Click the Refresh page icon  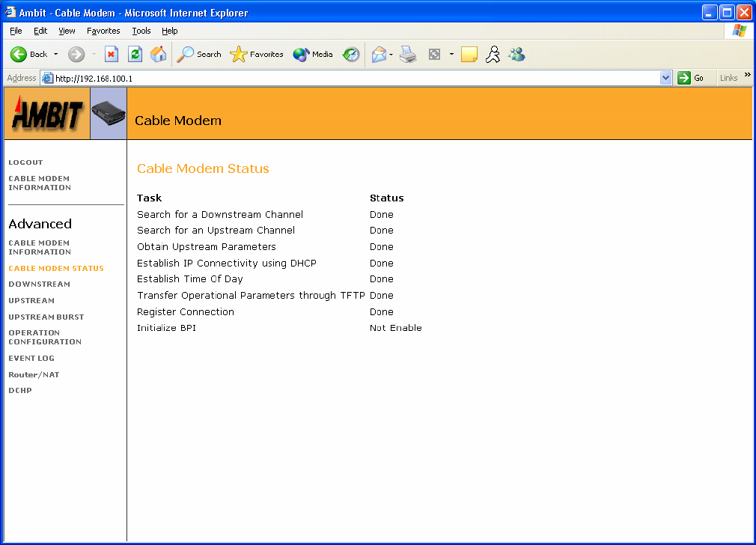[x=135, y=54]
